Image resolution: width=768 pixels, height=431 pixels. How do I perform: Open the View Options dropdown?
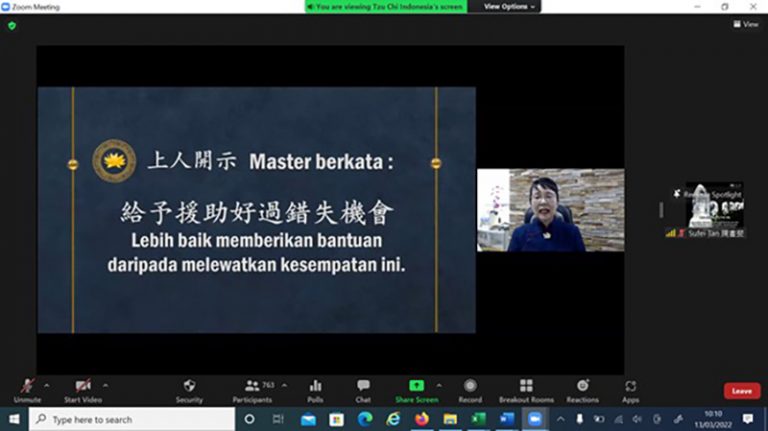click(509, 6)
